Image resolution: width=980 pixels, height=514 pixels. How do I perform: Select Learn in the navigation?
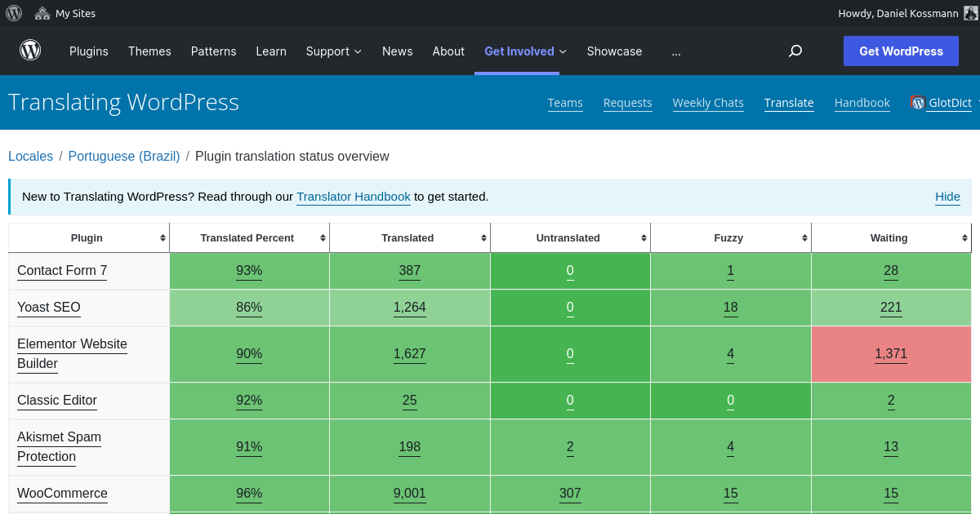tap(271, 51)
